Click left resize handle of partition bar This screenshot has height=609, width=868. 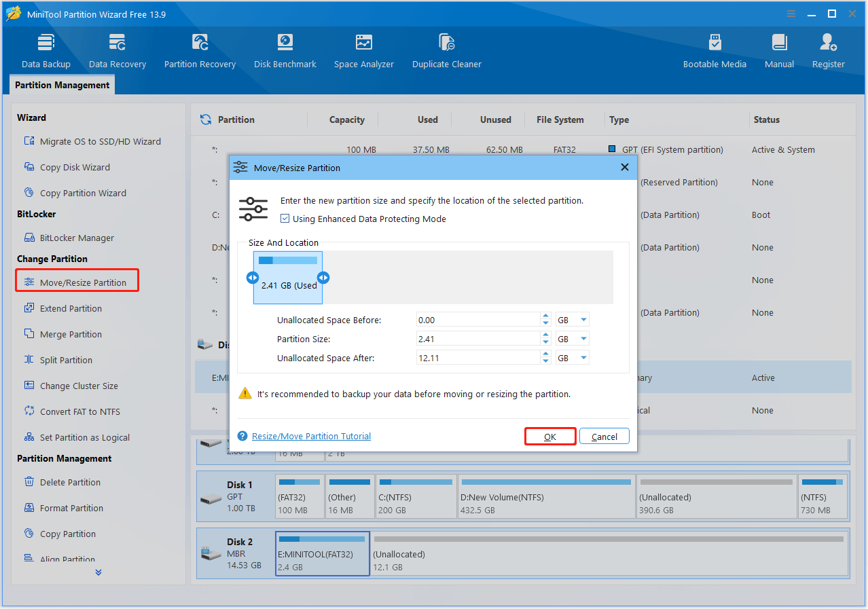pyautogui.click(x=253, y=278)
